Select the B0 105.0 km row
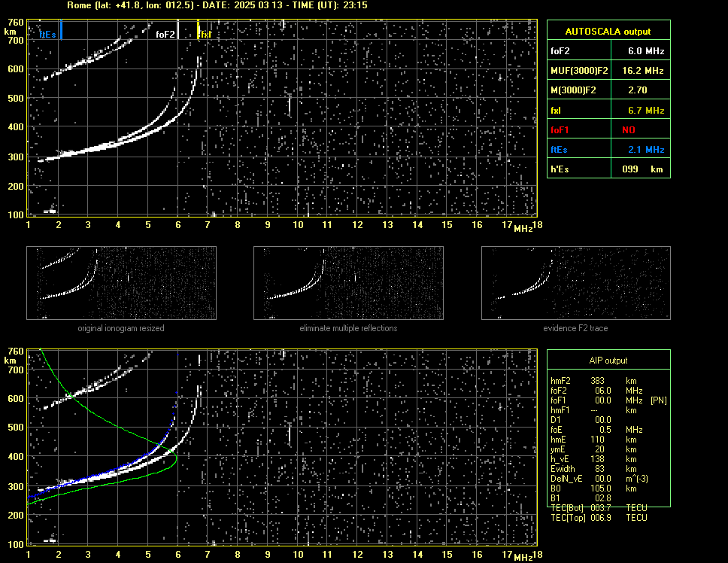Viewport: 728px width, 563px height. click(x=593, y=488)
